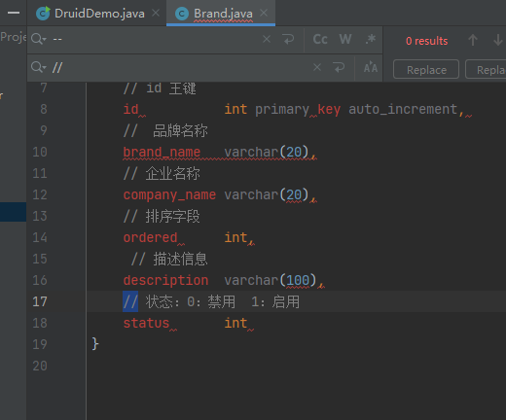
Task: Collapse the tool window with minus icon
Action: pos(14,13)
